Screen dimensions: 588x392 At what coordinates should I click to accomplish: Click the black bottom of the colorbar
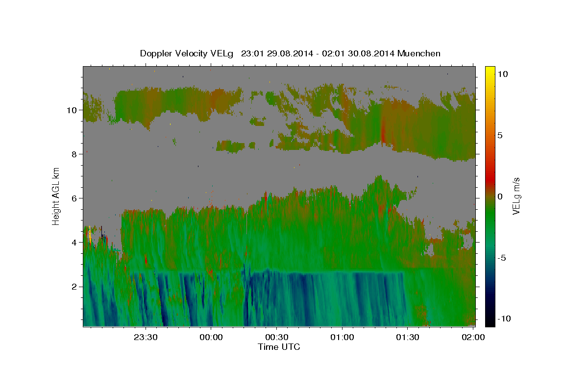pyautogui.click(x=490, y=321)
